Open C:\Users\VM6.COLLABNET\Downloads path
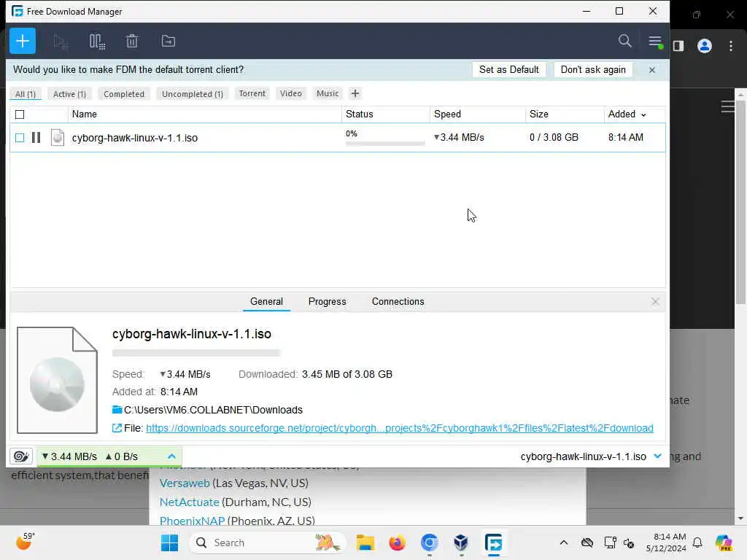747x560 pixels. (213, 410)
